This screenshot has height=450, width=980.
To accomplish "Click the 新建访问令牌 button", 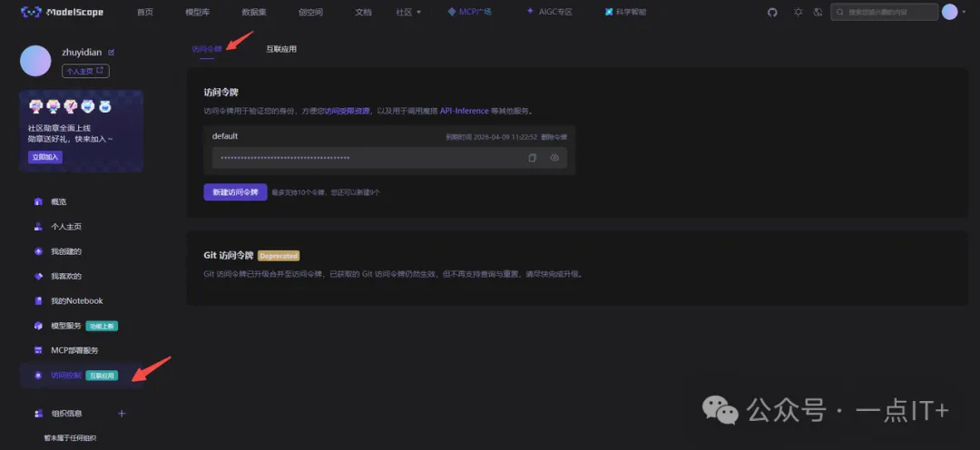I will pyautogui.click(x=236, y=191).
